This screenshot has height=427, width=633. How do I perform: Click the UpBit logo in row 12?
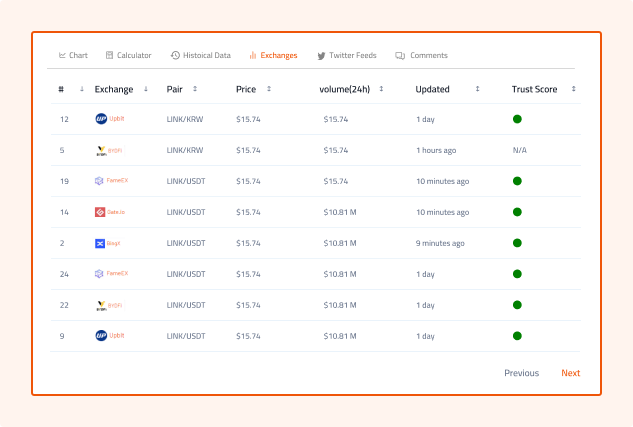pos(101,119)
